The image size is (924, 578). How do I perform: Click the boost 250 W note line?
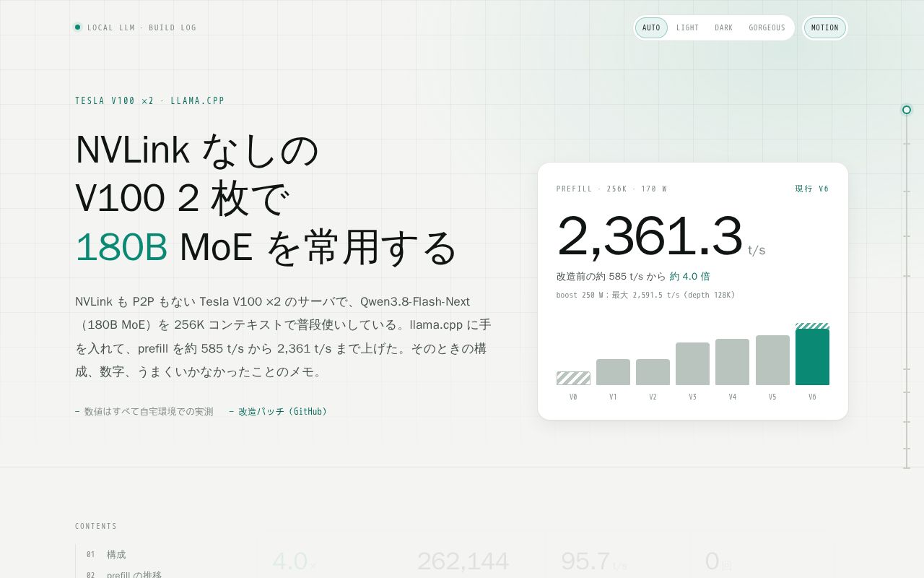click(645, 295)
